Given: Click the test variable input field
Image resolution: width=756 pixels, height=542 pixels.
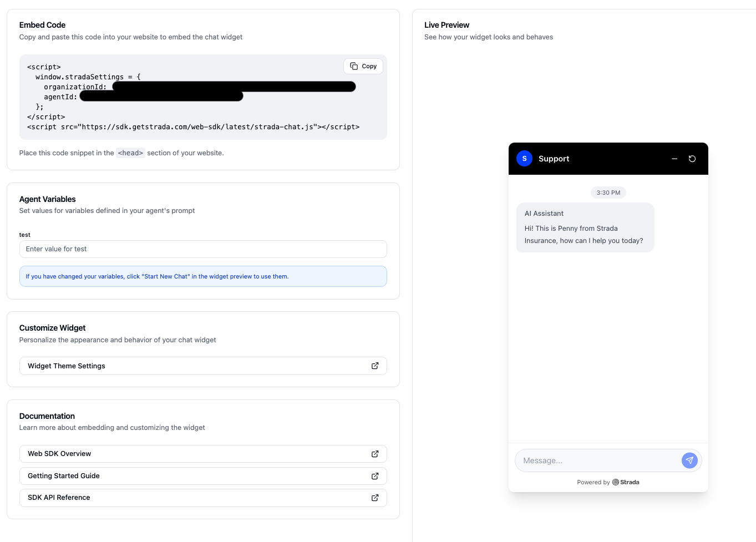Looking at the screenshot, I should point(203,249).
